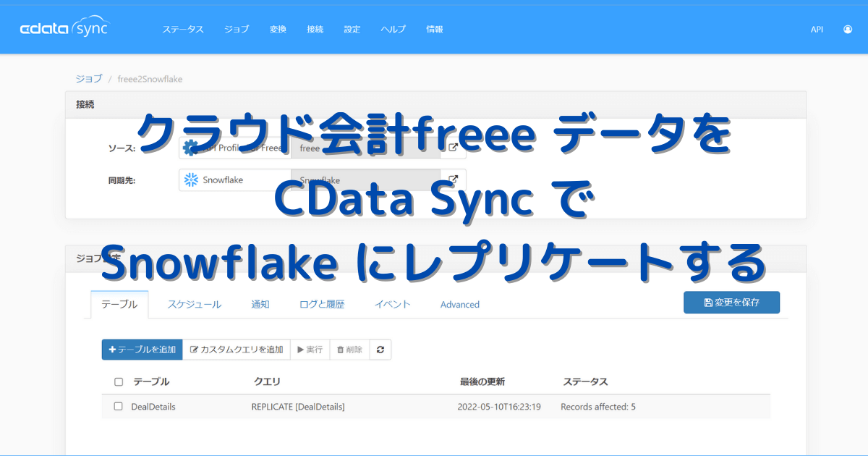Click the テーブルを追加 button

[x=142, y=350]
